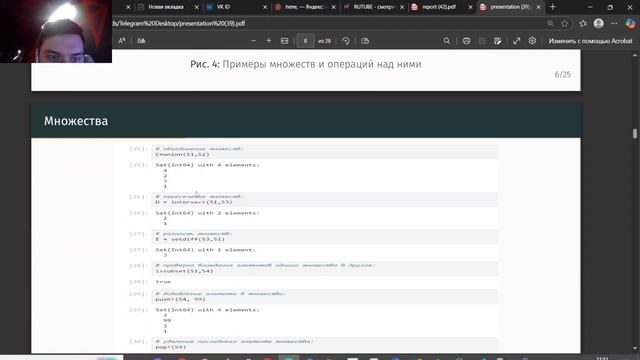Image resolution: width=640 pixels, height=360 pixels.
Task: Open the Copilot sidebar
Action: coord(631,24)
